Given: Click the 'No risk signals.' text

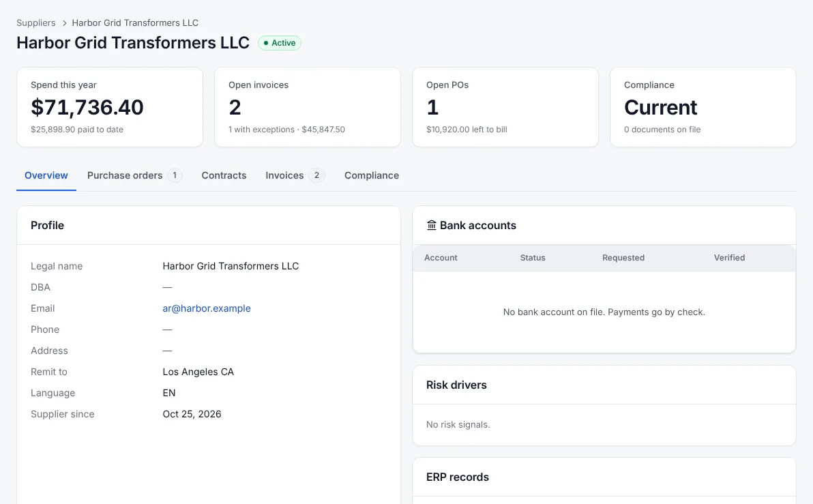Looking at the screenshot, I should (458, 425).
